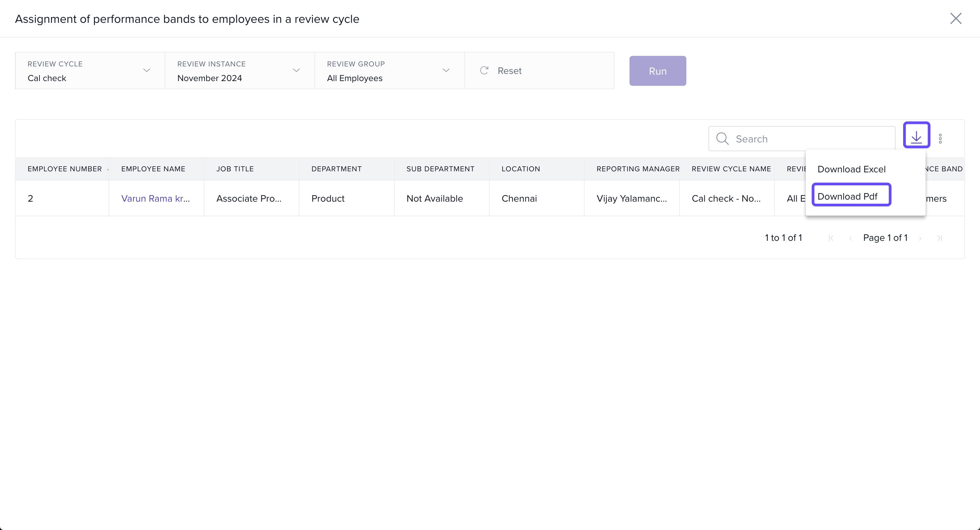
Task: Go to the next page arrow
Action: click(920, 238)
